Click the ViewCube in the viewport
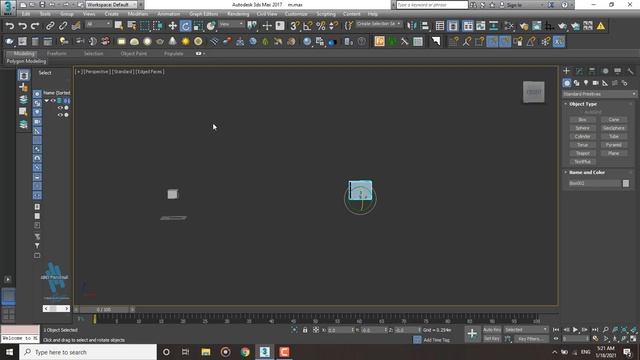640x360 pixels. point(533,92)
